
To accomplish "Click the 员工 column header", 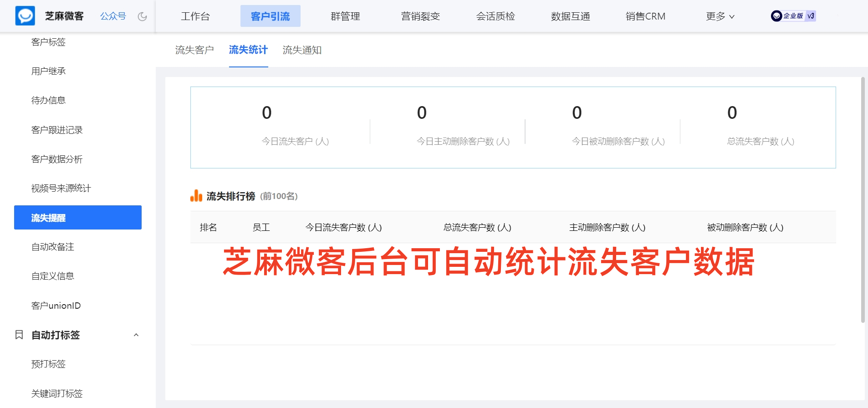I will coord(261,227).
